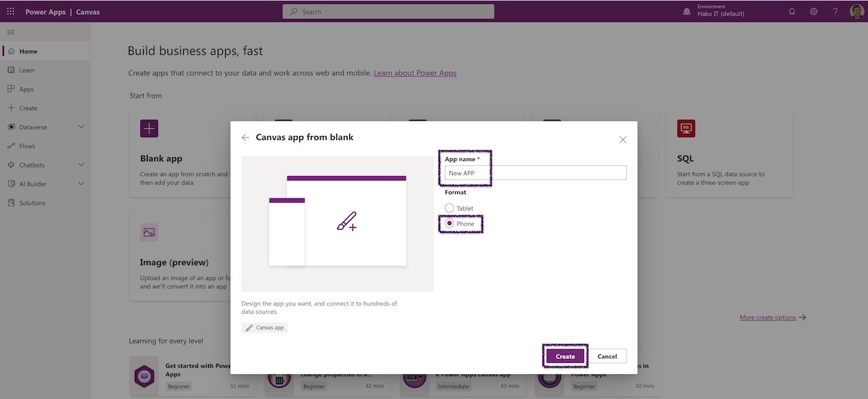Click the Chatbots icon
The image size is (868, 399).
point(11,165)
